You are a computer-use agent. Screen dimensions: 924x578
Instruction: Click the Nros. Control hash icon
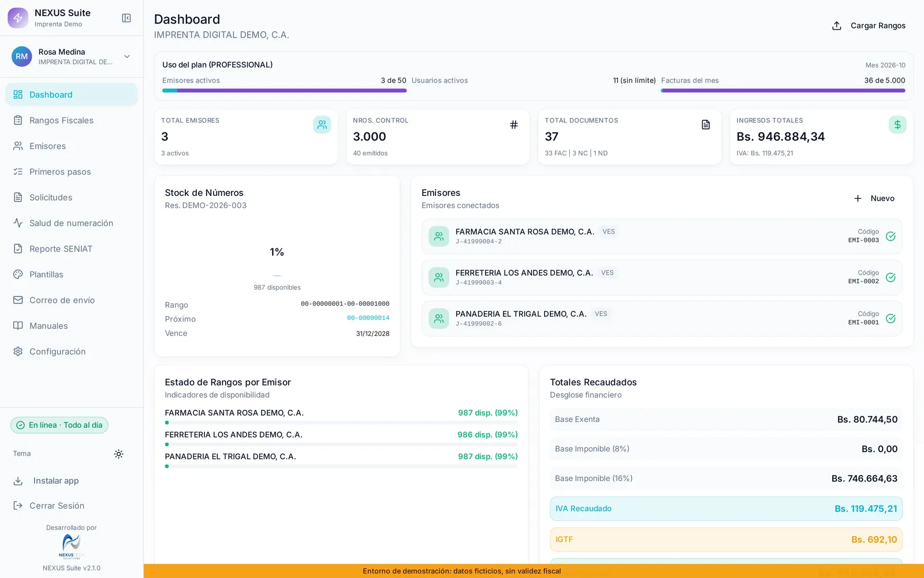(x=514, y=124)
